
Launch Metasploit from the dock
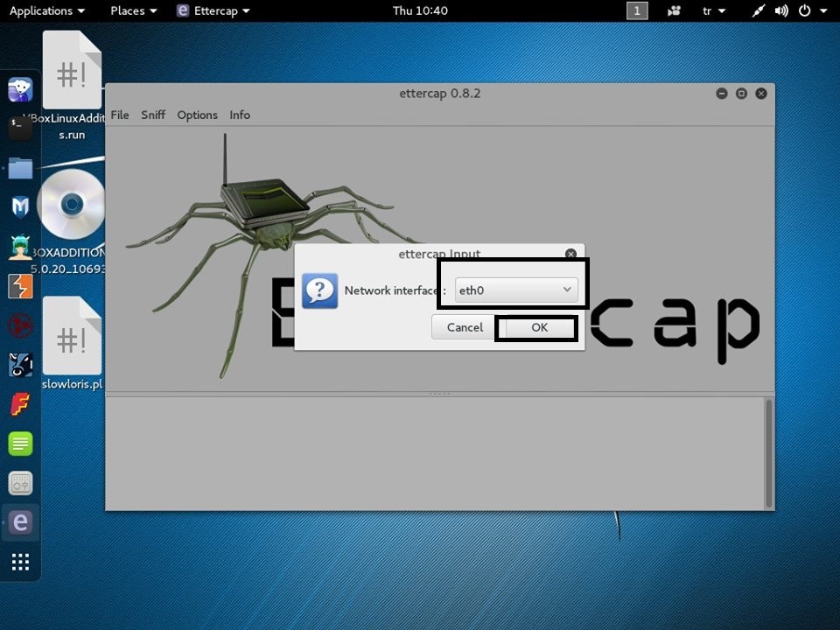click(x=20, y=207)
